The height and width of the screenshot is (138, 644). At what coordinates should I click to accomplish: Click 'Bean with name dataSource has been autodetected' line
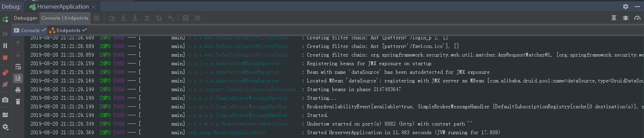click(398, 72)
